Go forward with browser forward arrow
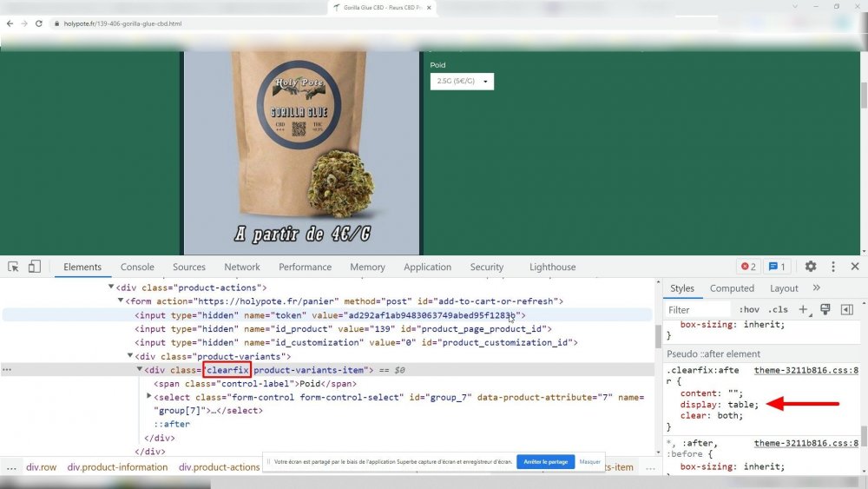This screenshot has width=868, height=489. coord(24,23)
